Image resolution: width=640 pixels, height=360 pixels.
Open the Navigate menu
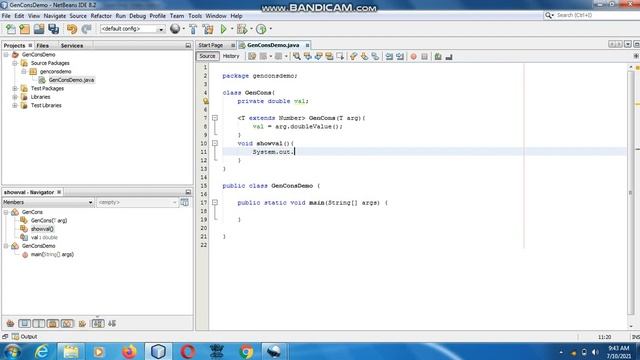click(x=55, y=16)
